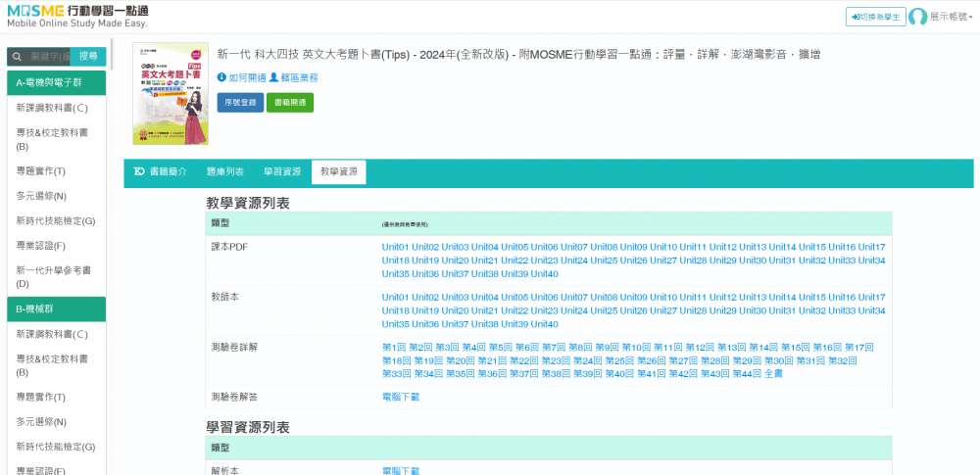The height and width of the screenshot is (475, 980).
Task: Click the keyword search input field
Action: [x=50, y=57]
